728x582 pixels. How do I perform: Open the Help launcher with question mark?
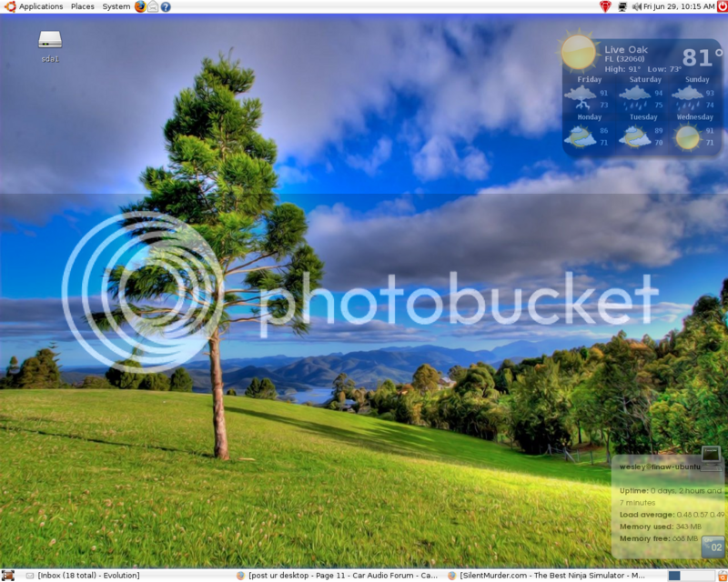166,7
